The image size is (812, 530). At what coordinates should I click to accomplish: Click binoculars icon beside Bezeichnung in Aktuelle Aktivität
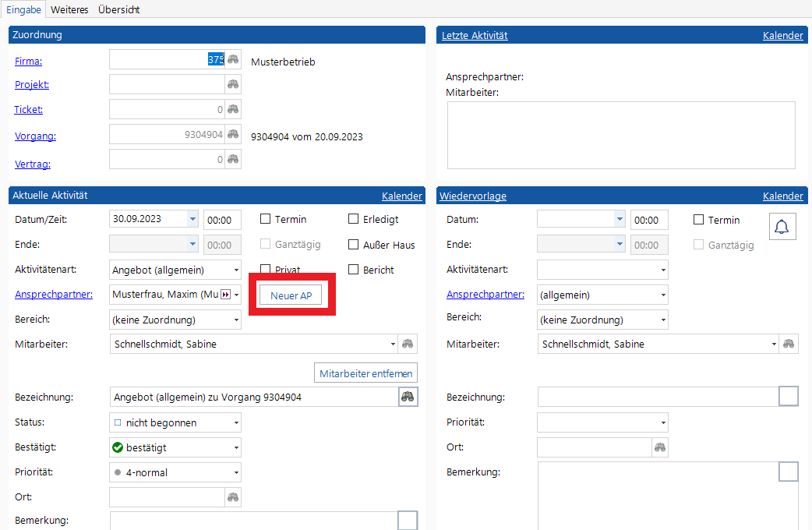408,397
